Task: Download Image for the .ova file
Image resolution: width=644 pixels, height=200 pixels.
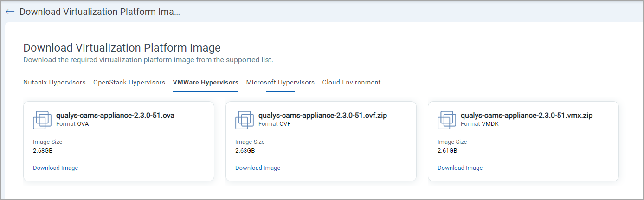Action: tap(55, 168)
